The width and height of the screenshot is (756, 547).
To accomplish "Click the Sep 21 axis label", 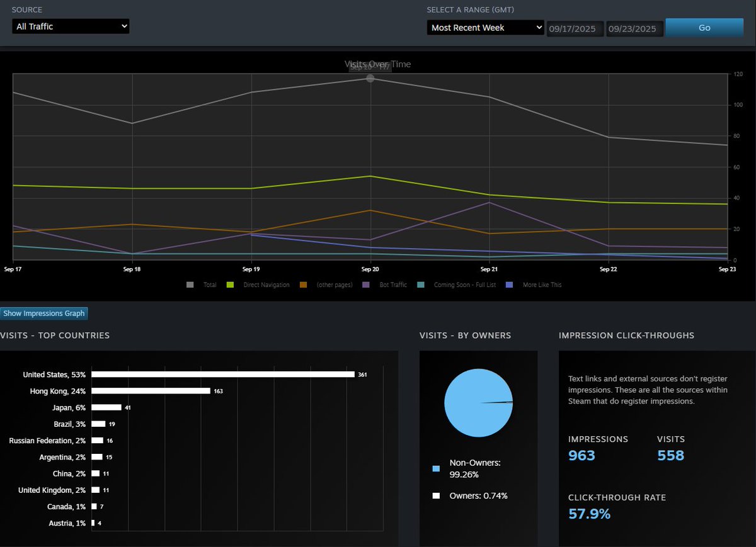I will 490,269.
